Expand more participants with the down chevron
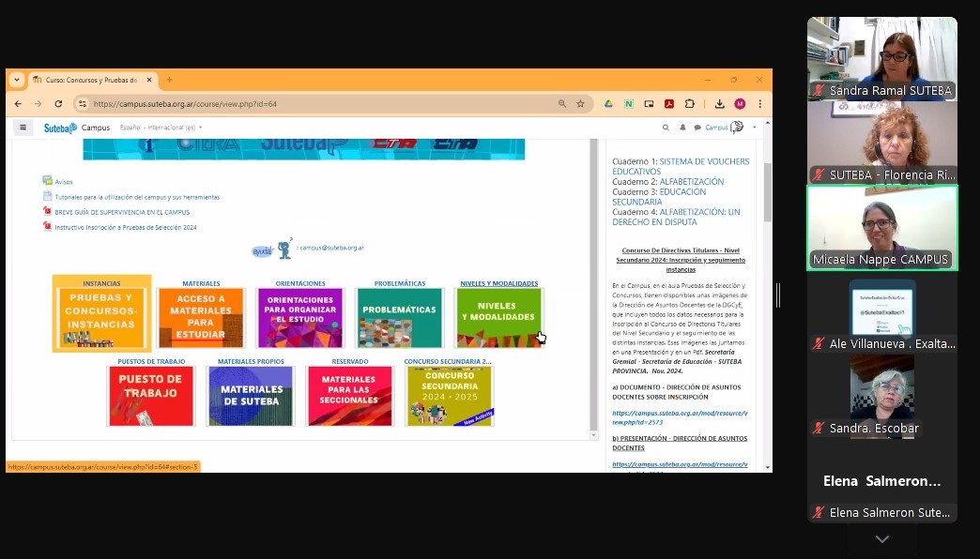Screen dimensions: 980x559 coord(881,539)
